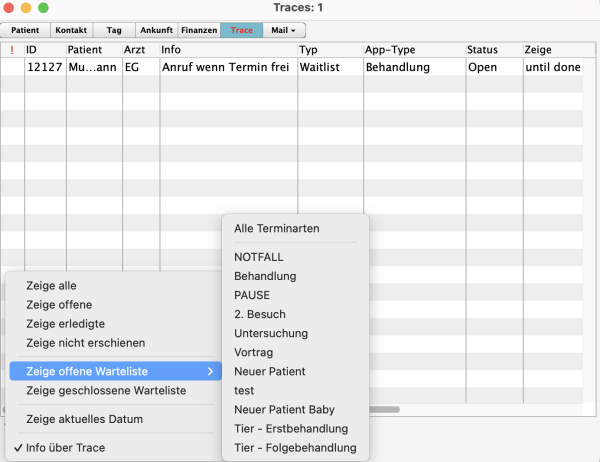The height and width of the screenshot is (462, 600).
Task: Pick Neuer Patient Baby from the submenu
Action: pos(284,410)
